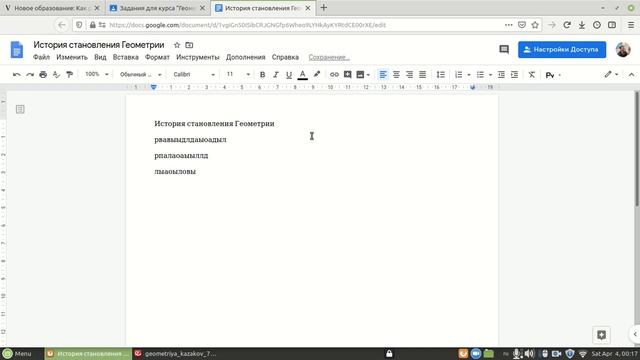Screen dimensions: 640x360
Task: Expand numbered list style options
Action: (x=469, y=75)
